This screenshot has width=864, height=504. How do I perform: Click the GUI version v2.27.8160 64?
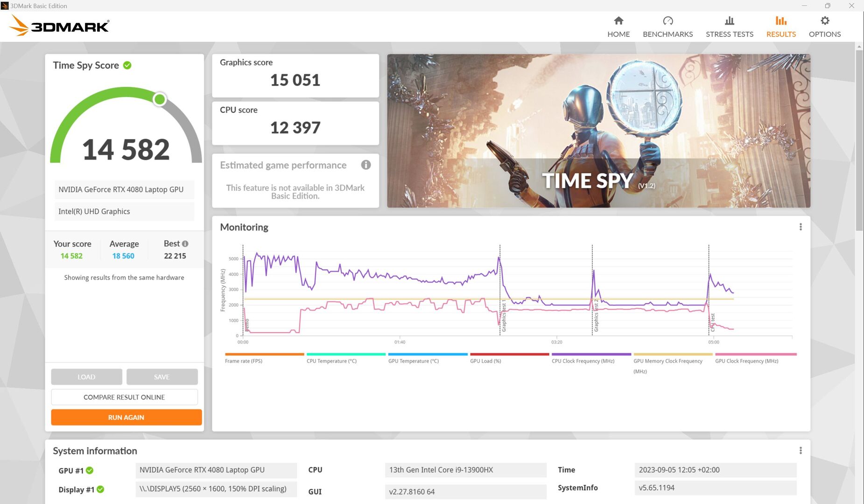click(x=466, y=491)
